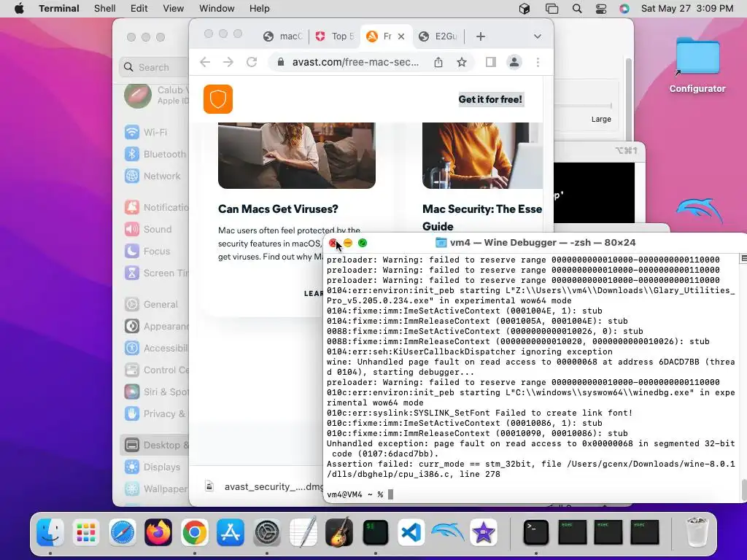Click the Avast shield logo
Image resolution: width=747 pixels, height=560 pixels.
pos(218,99)
